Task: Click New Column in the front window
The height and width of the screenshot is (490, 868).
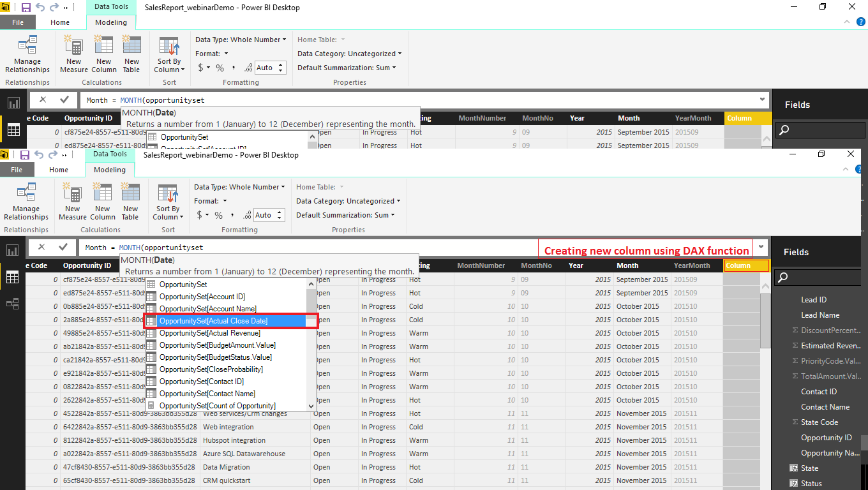Action: 103,200
